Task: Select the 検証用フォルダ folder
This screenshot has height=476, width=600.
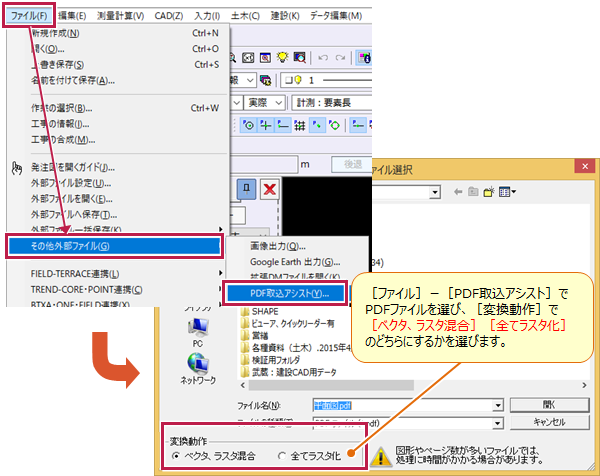Action: (270, 360)
